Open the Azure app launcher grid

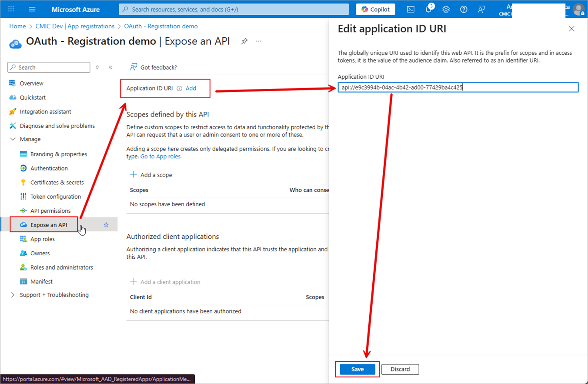coord(11,9)
